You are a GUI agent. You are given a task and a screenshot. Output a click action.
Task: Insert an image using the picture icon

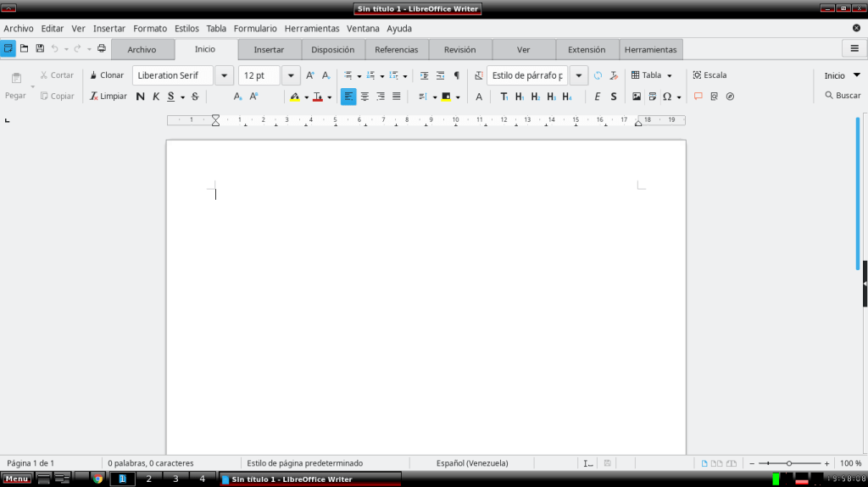(637, 97)
